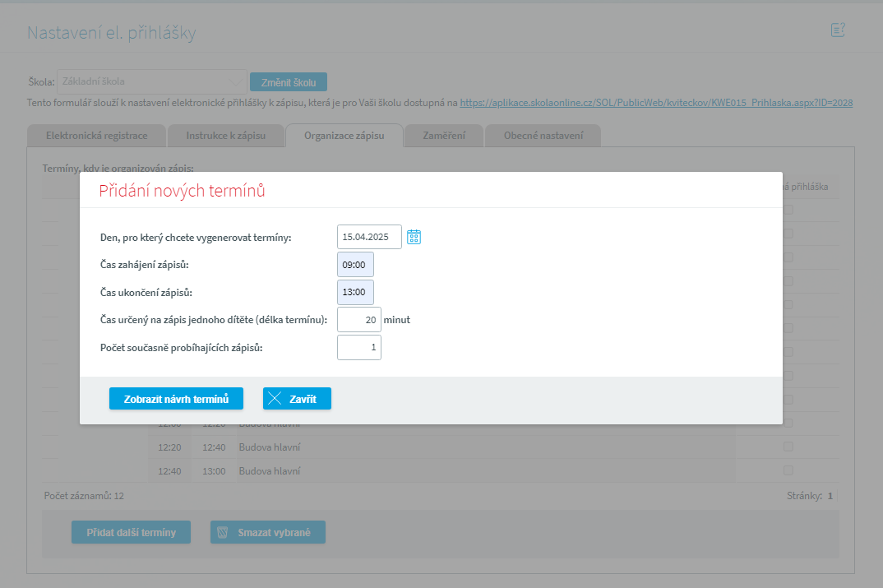
Task: Focus the term length minutes field
Action: 359,320
